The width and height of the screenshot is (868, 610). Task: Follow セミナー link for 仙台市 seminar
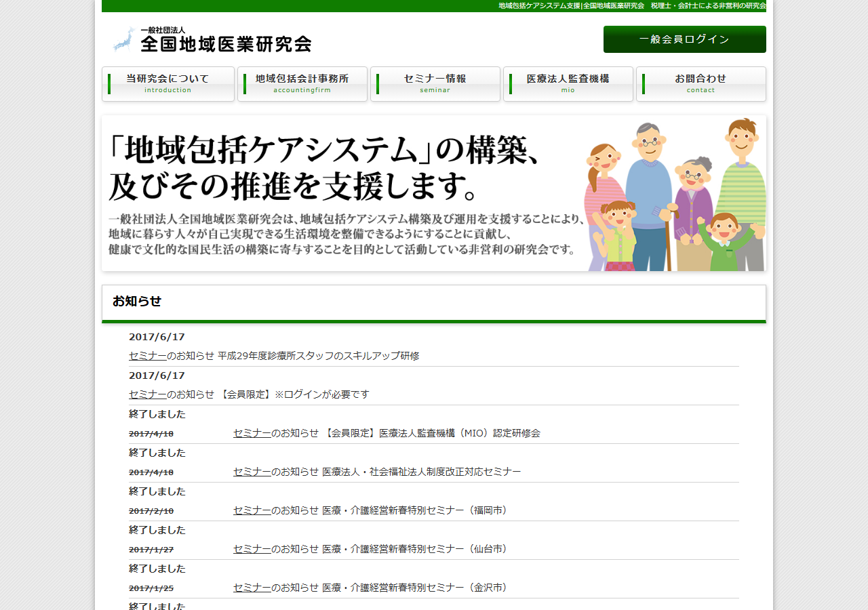point(252,549)
